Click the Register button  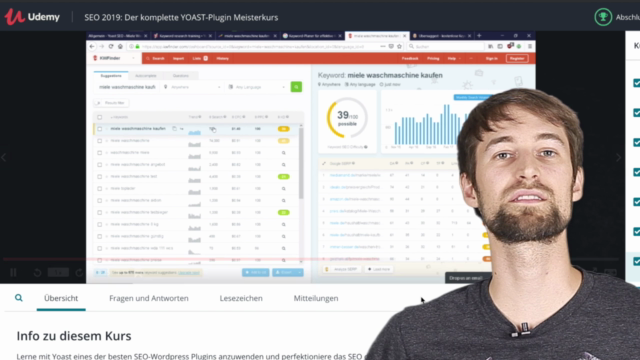[517, 58]
